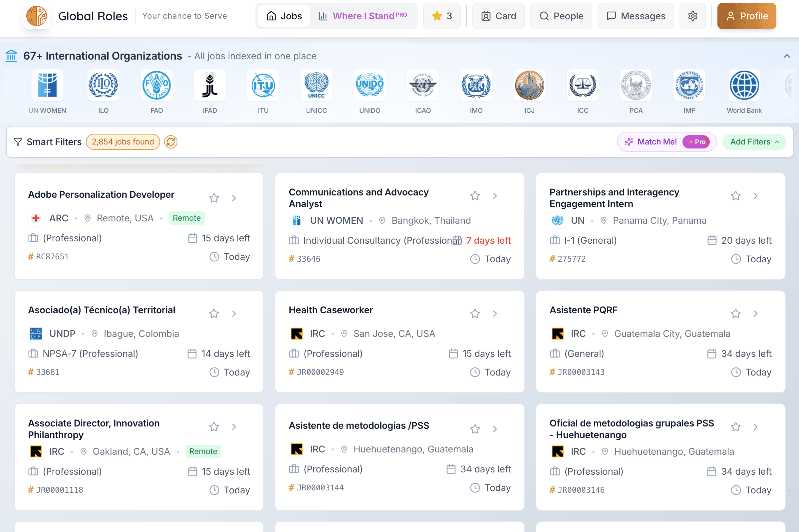Star the Oficial de metodologias grupales PSS job
The height and width of the screenshot is (532, 799).
[x=735, y=427]
